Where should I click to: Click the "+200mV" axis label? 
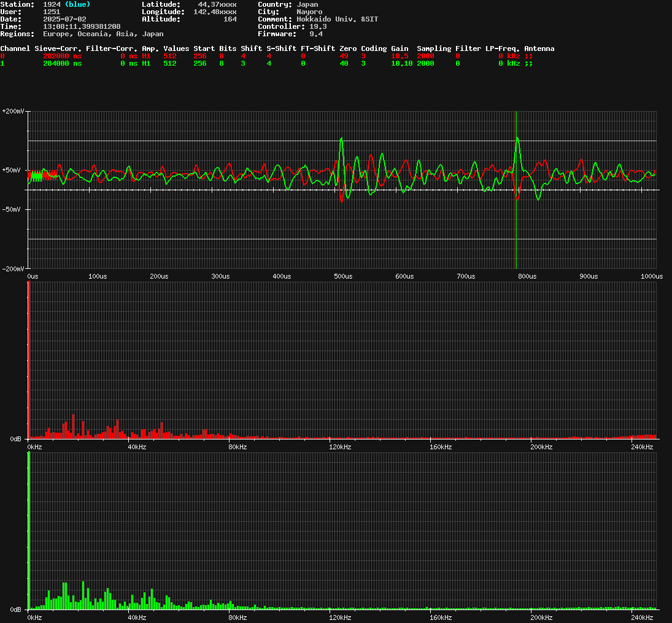point(13,111)
